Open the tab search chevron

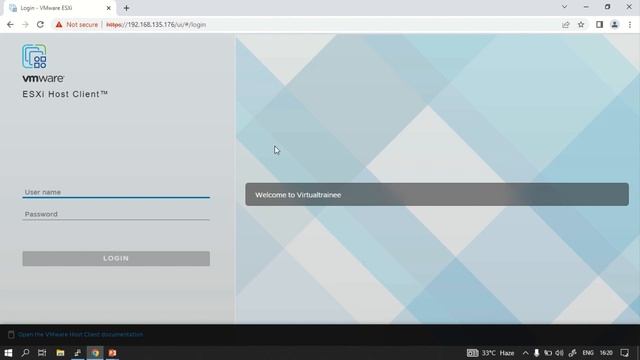pyautogui.click(x=564, y=7)
